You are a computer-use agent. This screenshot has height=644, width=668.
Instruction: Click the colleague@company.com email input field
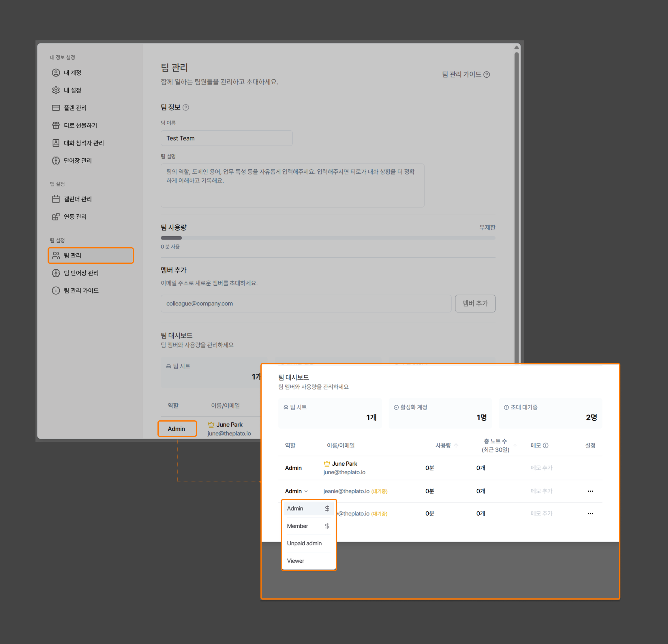306,304
